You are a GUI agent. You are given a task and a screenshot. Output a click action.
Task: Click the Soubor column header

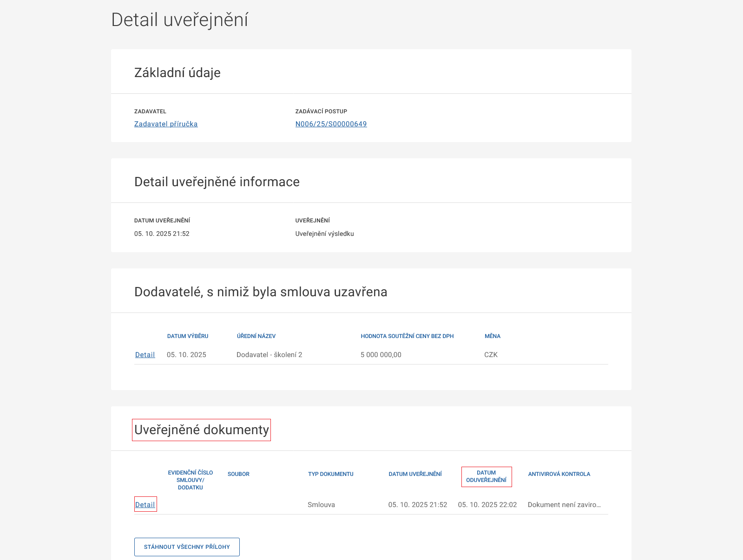(x=238, y=474)
